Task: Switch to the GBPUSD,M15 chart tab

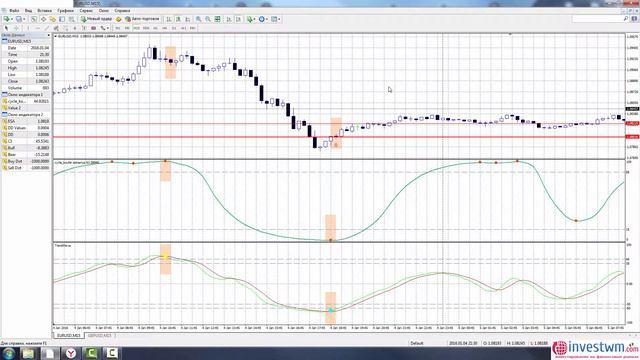Action: pos(99,336)
